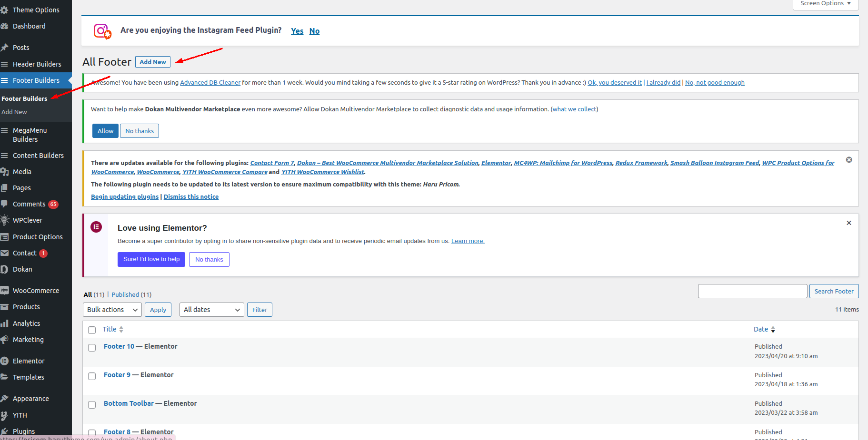
Task: Click the Header Builders menu icon
Action: pyautogui.click(x=4, y=64)
